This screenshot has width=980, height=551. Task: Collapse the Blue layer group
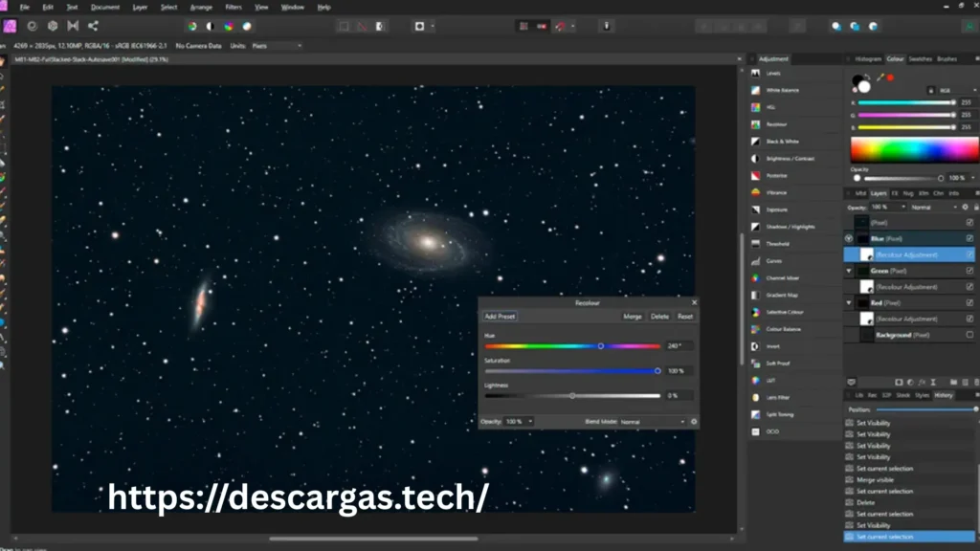point(849,238)
